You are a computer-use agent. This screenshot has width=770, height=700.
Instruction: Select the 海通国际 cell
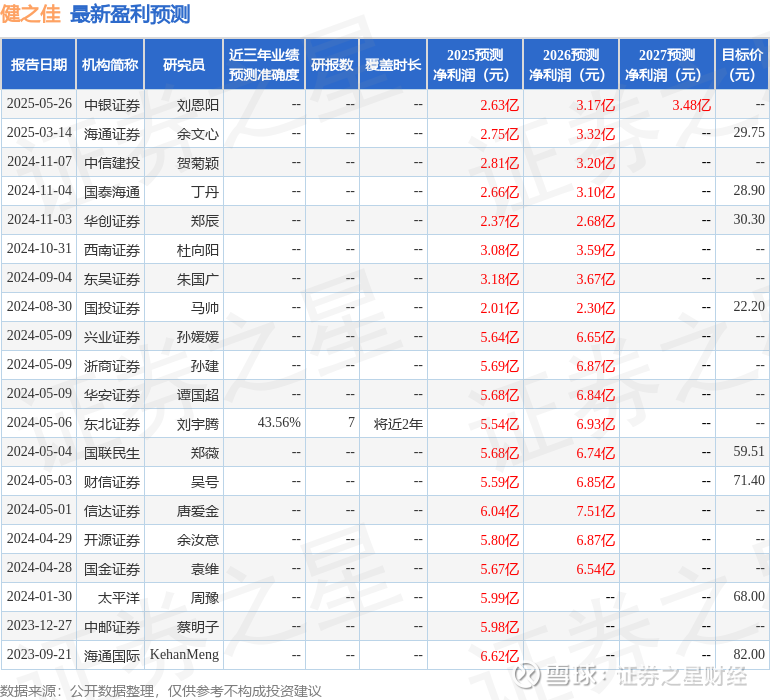point(112,656)
